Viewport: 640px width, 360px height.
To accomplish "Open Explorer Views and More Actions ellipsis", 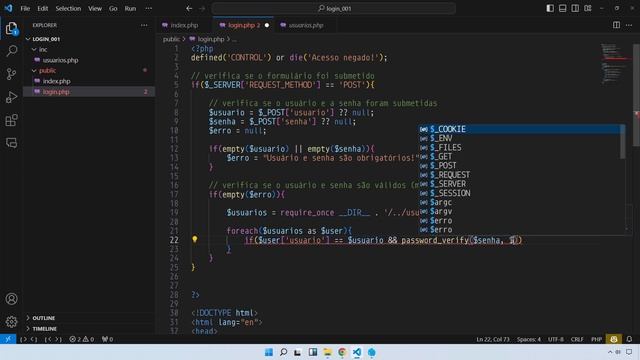I will click(144, 25).
